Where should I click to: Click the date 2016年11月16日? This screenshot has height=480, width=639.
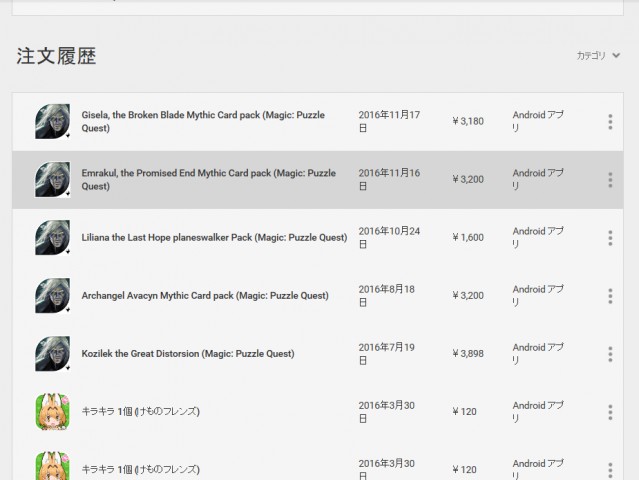(389, 180)
